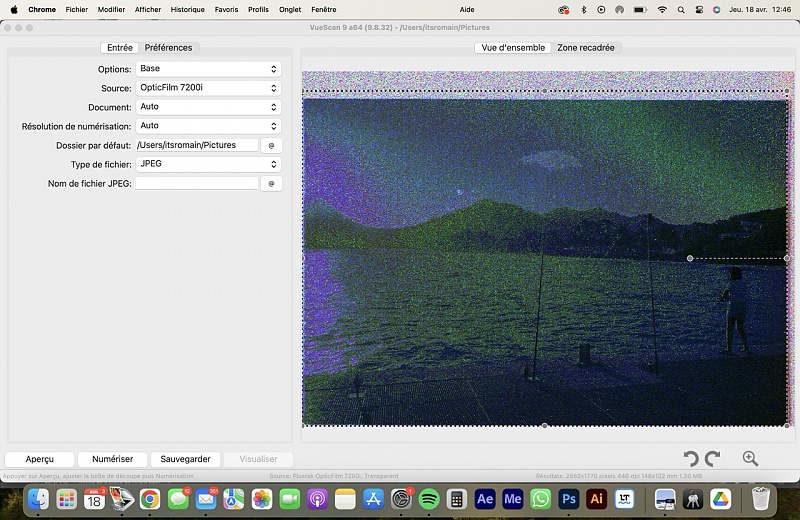
Task: Rotate the scan preview counterclockwise
Action: pyautogui.click(x=690, y=459)
